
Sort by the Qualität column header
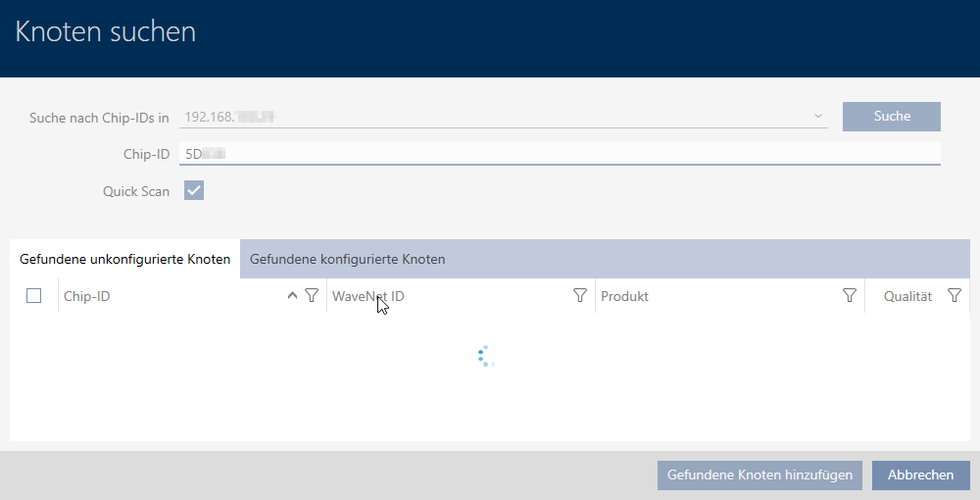pos(906,296)
